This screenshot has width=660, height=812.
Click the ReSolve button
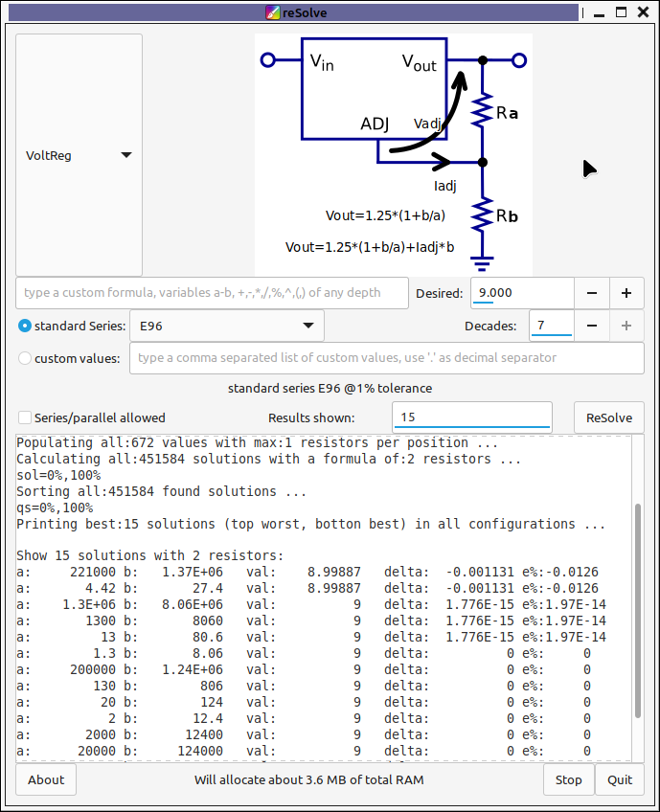click(608, 417)
